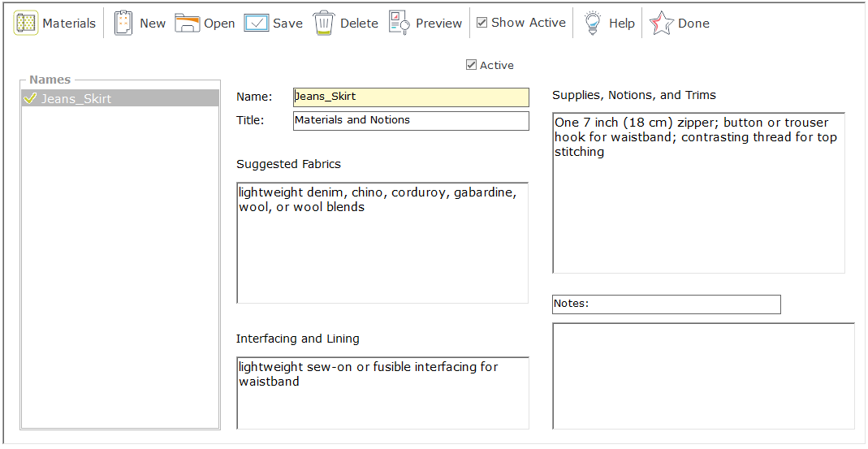This screenshot has height=449, width=868.
Task: Click the Title field with Materials and Notions
Action: coord(411,120)
